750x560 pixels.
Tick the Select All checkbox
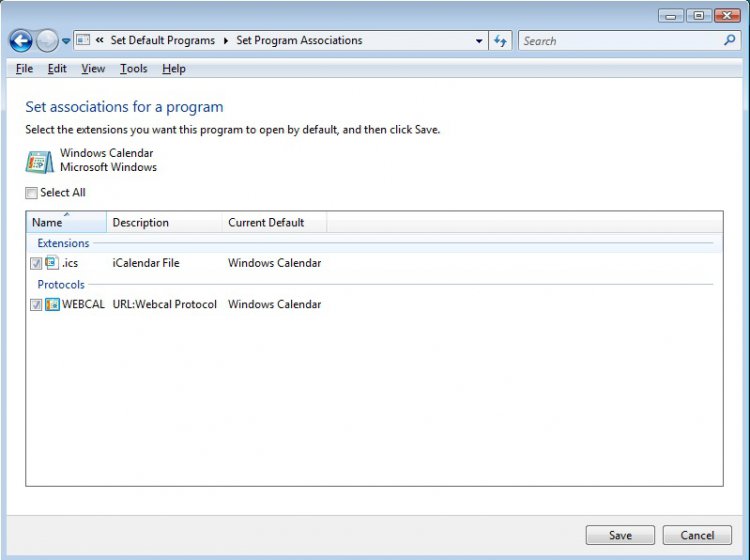tap(31, 193)
